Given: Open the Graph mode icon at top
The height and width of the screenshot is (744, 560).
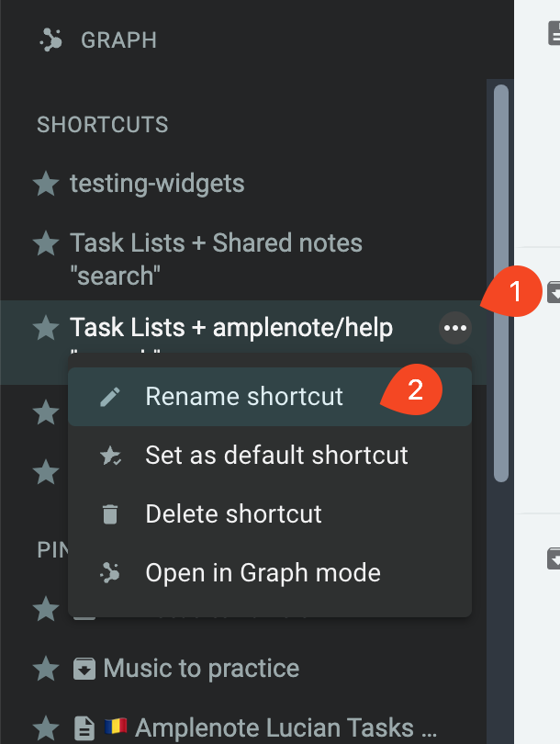Looking at the screenshot, I should pyautogui.click(x=50, y=39).
